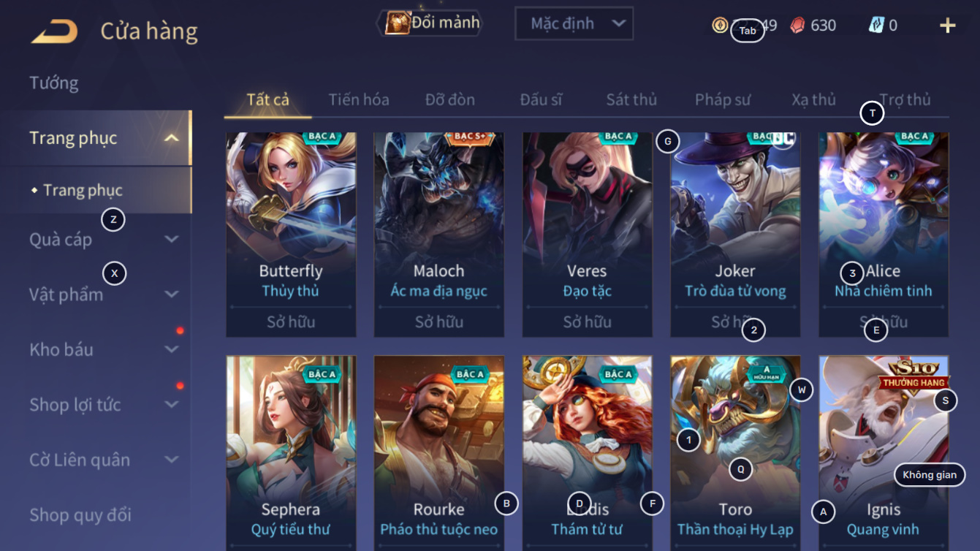Click the S10 Thưởng Hạng badge on Ignis
980x551 pixels.
(x=913, y=373)
